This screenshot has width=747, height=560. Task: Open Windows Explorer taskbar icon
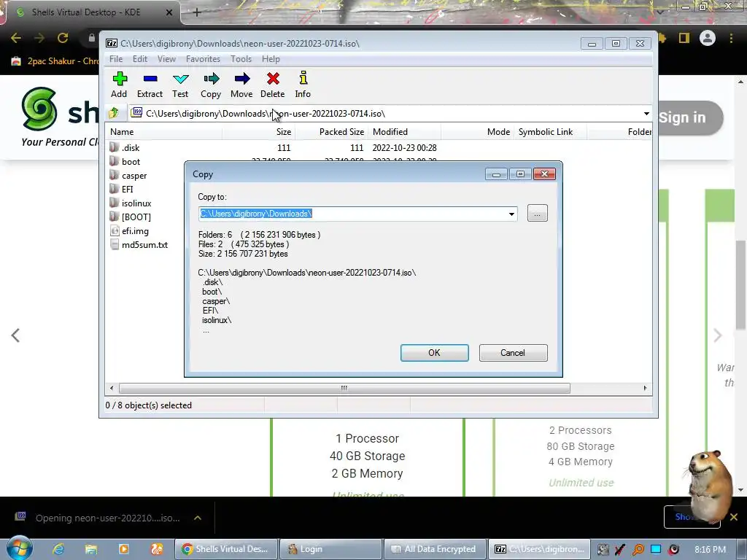click(x=91, y=549)
